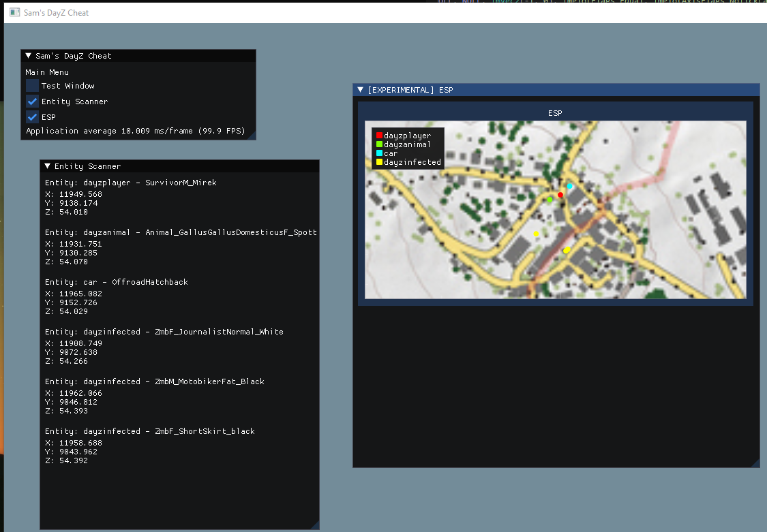Enable the Test Window checkbox
The image size is (767, 532).
31,85
